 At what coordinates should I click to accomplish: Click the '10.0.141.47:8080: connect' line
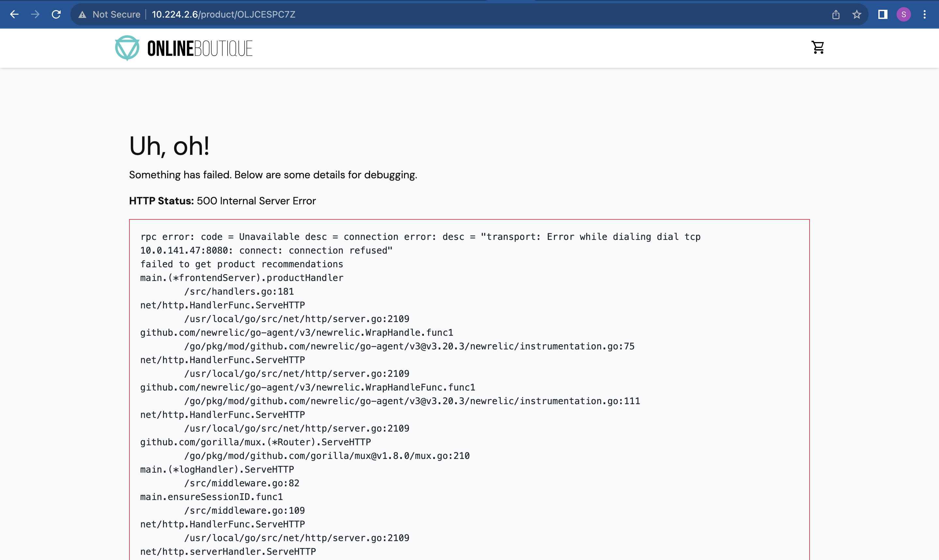266,250
